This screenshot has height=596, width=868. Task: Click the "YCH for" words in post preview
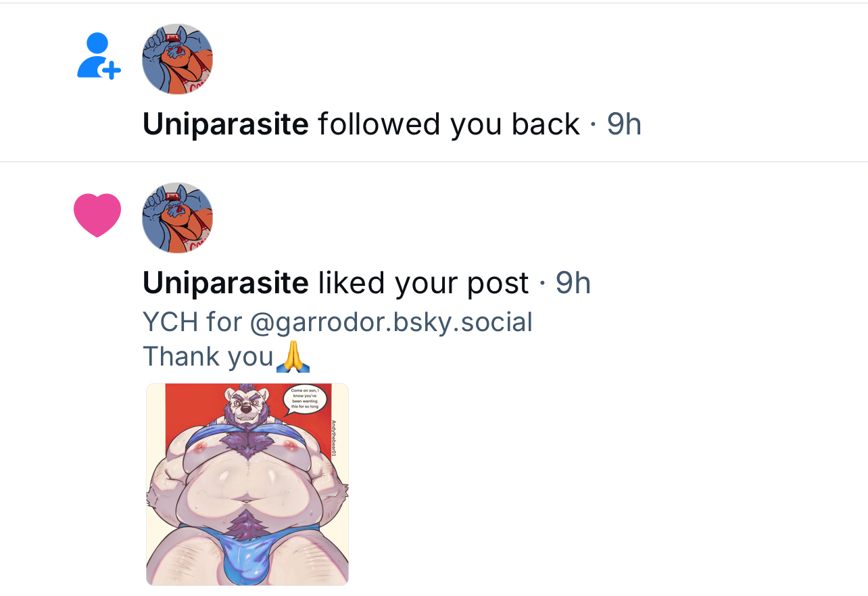point(192,322)
